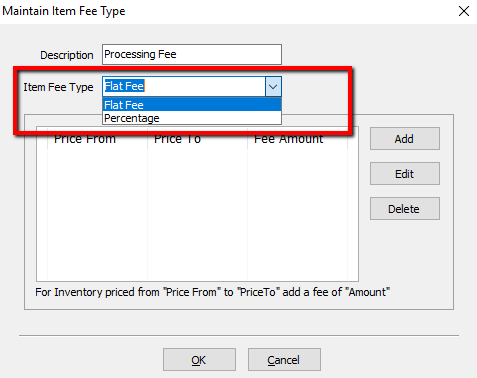Click the Edit button
This screenshot has width=477, height=378.
point(405,174)
